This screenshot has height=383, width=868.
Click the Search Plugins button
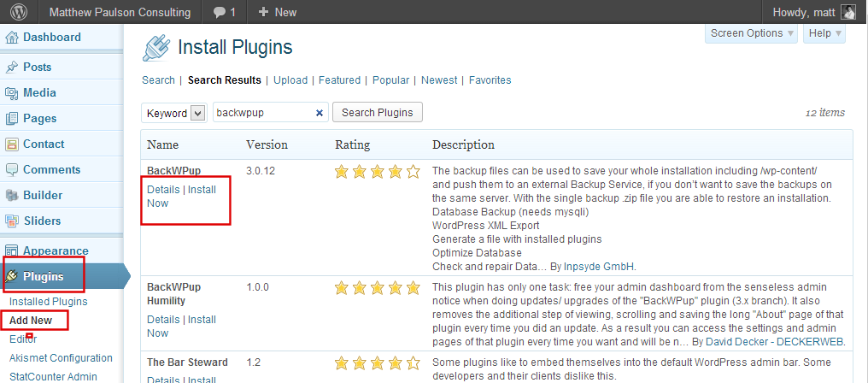pos(377,113)
